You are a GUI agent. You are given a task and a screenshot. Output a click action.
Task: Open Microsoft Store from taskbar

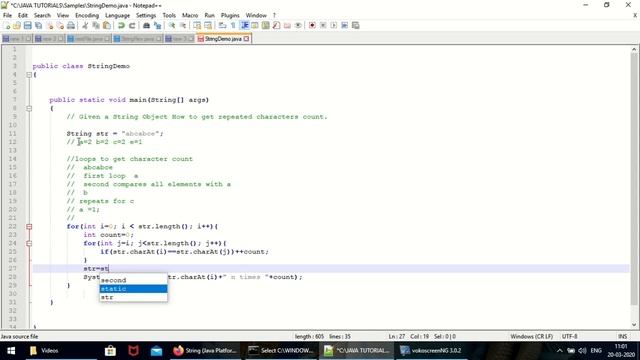(x=110, y=351)
